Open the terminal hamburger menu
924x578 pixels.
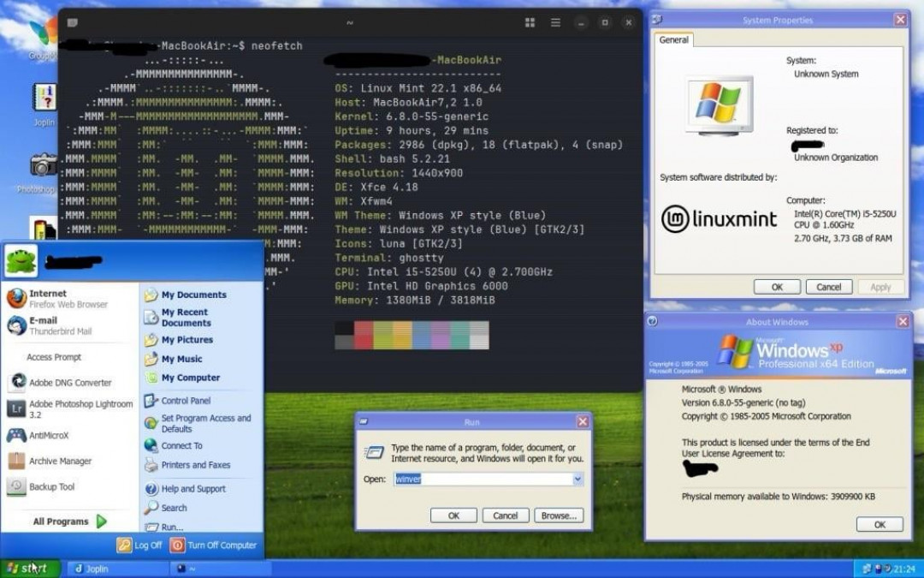[555, 22]
